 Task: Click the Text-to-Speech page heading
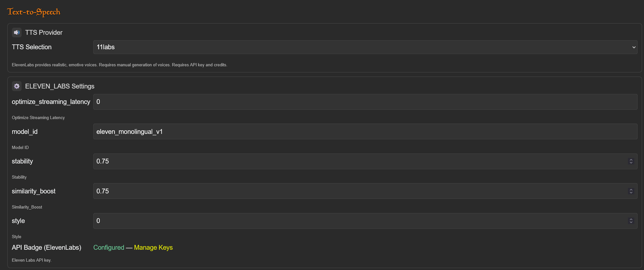pos(34,12)
